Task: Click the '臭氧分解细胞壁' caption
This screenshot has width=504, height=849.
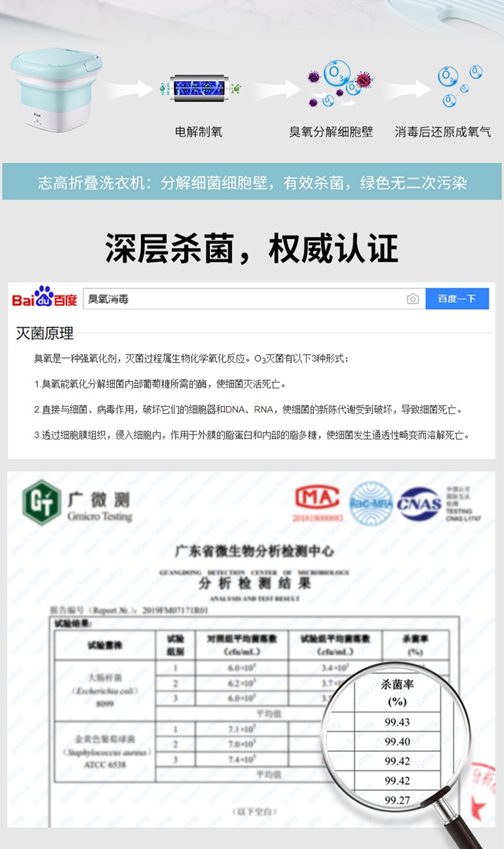Action: [330, 132]
